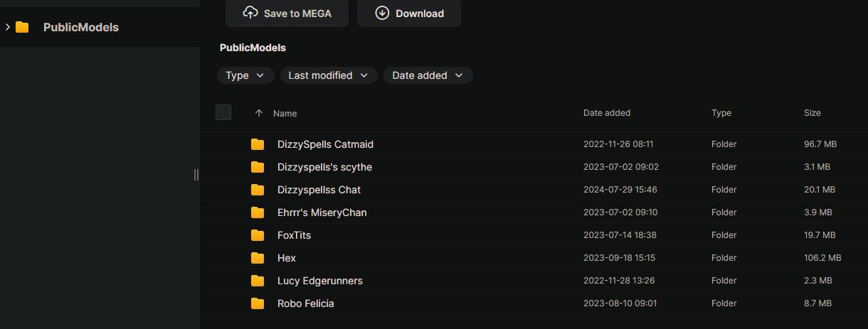Click the chevron in the Date added filter
Viewport: 868px width, 329px height.
click(x=459, y=75)
